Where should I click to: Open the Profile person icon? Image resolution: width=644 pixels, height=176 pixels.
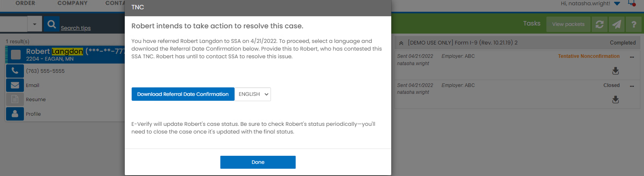point(15,114)
